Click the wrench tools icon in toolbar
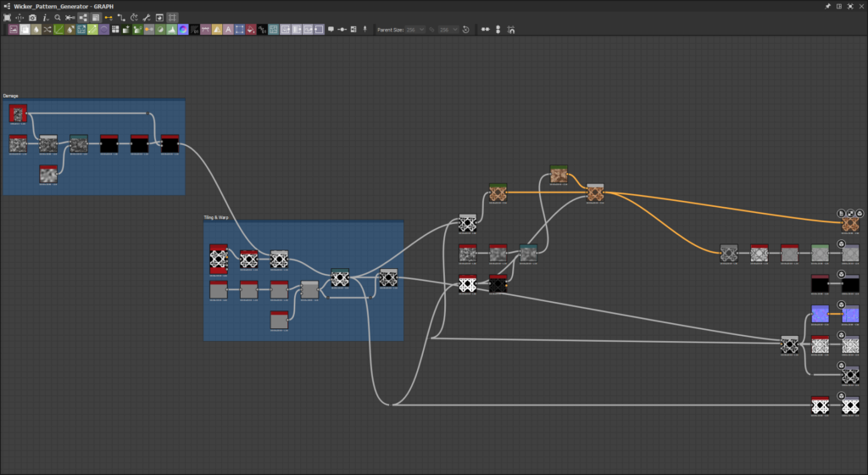This screenshot has height=475, width=868. 147,17
